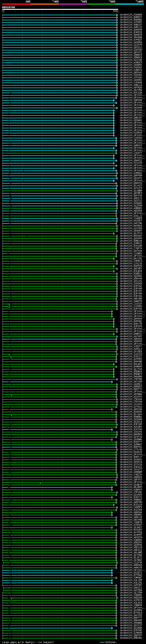Click the orange ~40% identity legend segment

click(45, 4)
